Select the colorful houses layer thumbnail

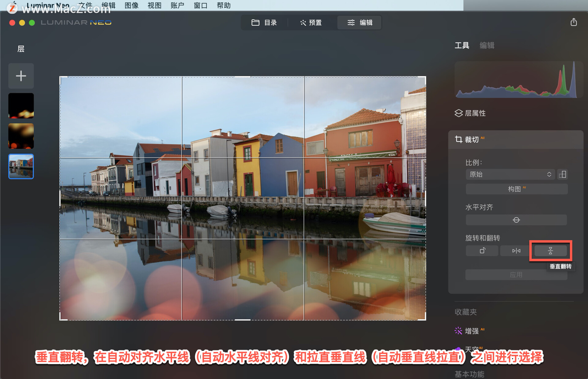point(21,166)
